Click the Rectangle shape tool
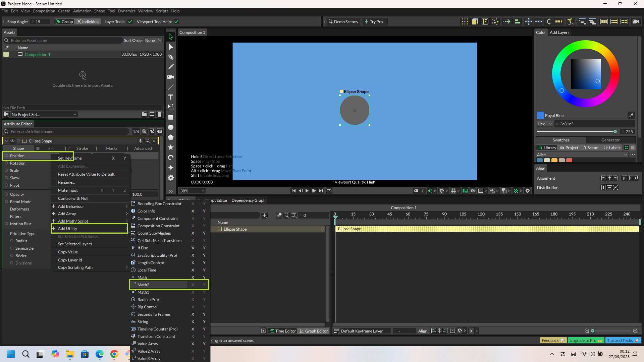 [x=171, y=117]
